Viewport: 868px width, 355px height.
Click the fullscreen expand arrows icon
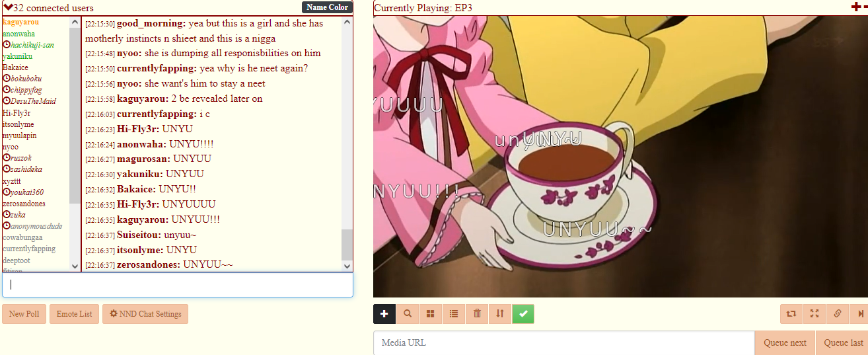click(x=814, y=314)
